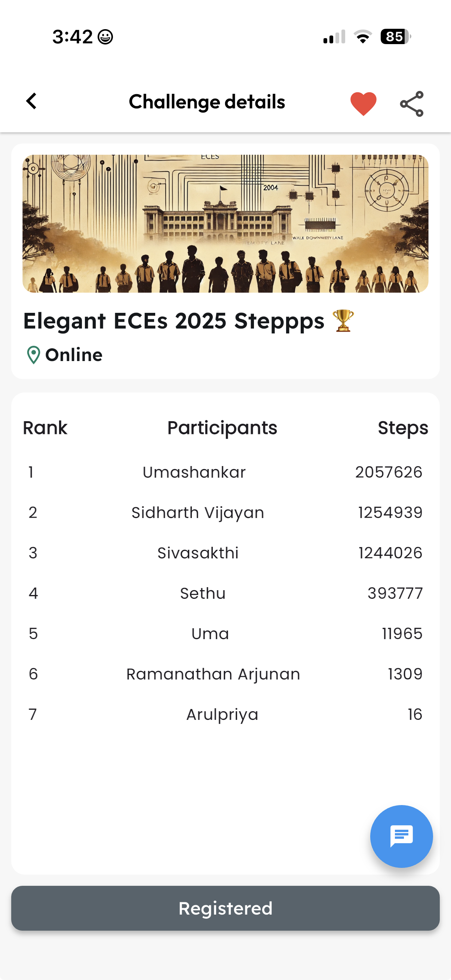Expand the Challenge details back chevron
This screenshot has width=451, height=980.
click(32, 101)
